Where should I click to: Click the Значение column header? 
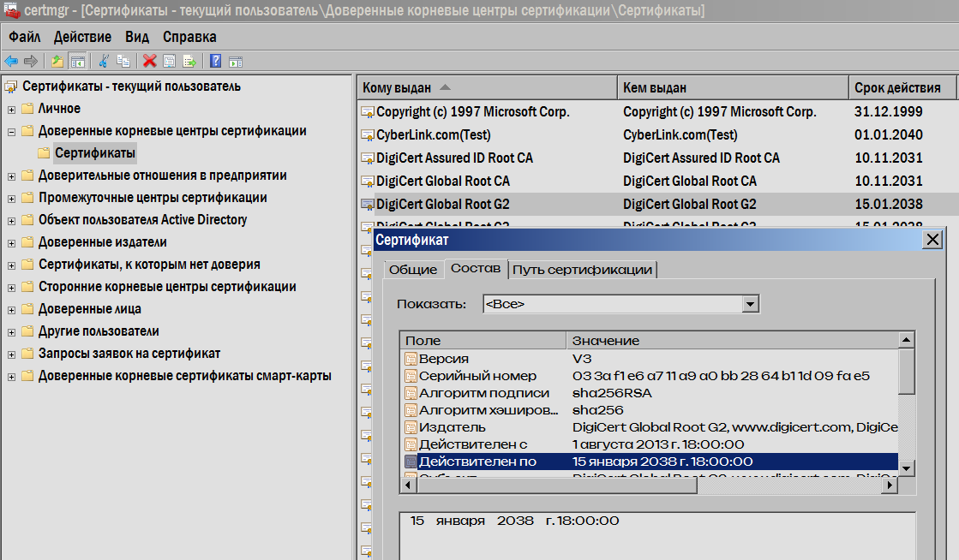point(732,341)
